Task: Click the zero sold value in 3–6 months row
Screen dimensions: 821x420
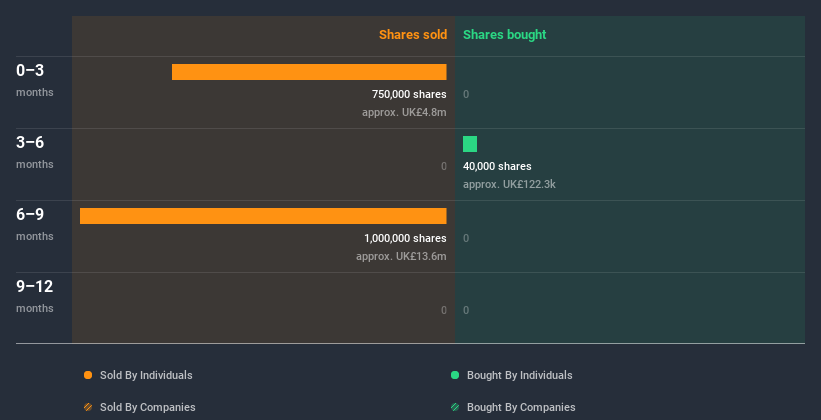Action: [x=443, y=166]
